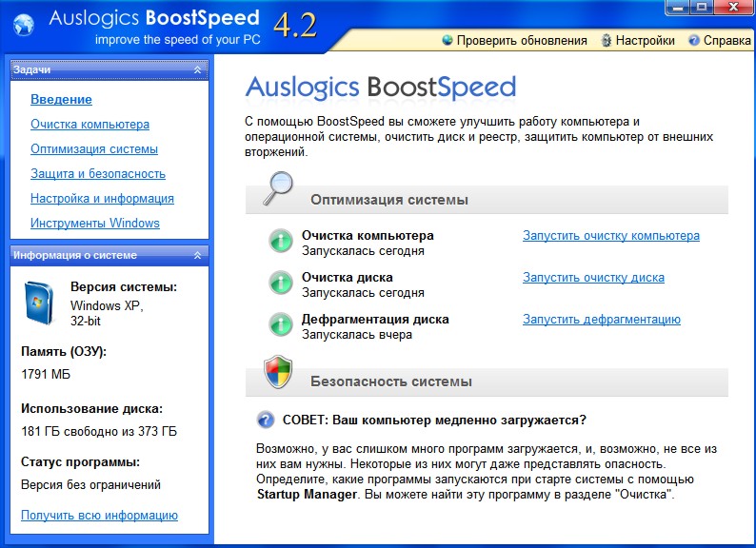Open Оптимизация системы sidebar link

click(x=94, y=149)
